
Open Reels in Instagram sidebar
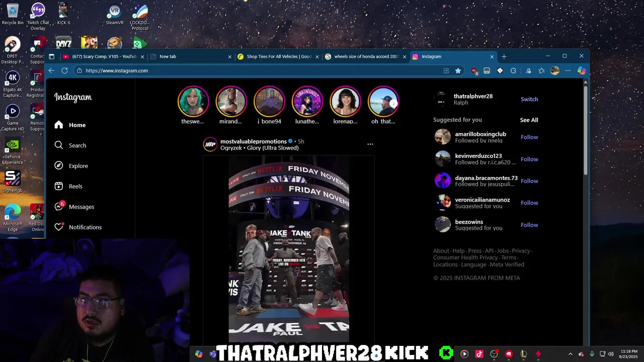tap(68, 186)
